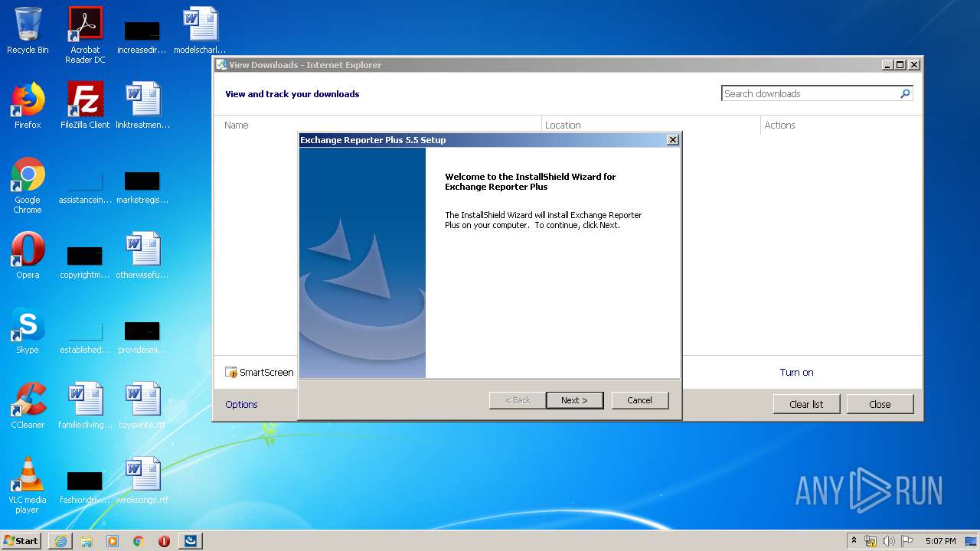Screen dimensions: 980x551
Task: Turn on SmartScreen filter link
Action: tap(796, 372)
